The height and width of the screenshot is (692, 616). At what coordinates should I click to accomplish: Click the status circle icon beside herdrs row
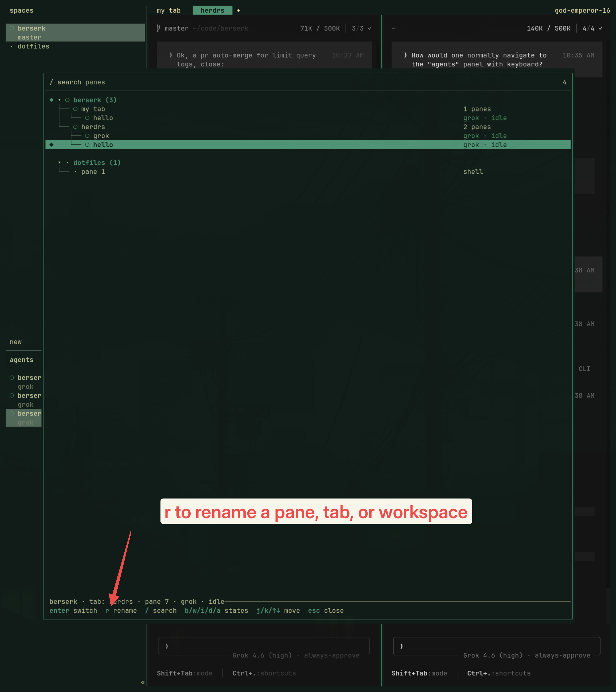pyautogui.click(x=76, y=127)
